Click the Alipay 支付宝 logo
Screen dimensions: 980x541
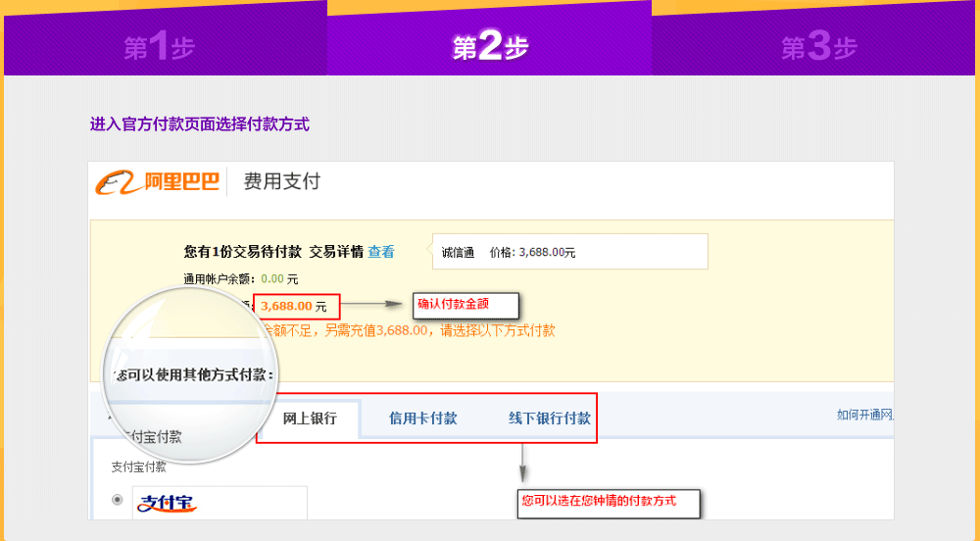(x=167, y=504)
